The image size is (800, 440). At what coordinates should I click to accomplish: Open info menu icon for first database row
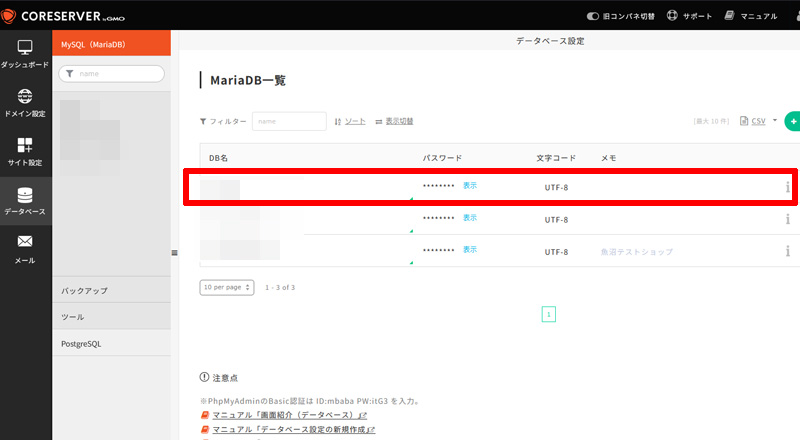pyautogui.click(x=787, y=187)
